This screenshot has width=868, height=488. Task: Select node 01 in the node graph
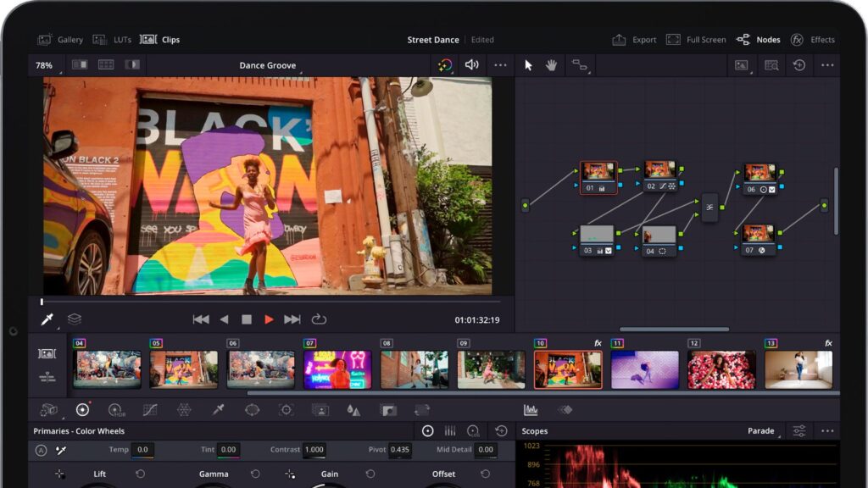598,177
